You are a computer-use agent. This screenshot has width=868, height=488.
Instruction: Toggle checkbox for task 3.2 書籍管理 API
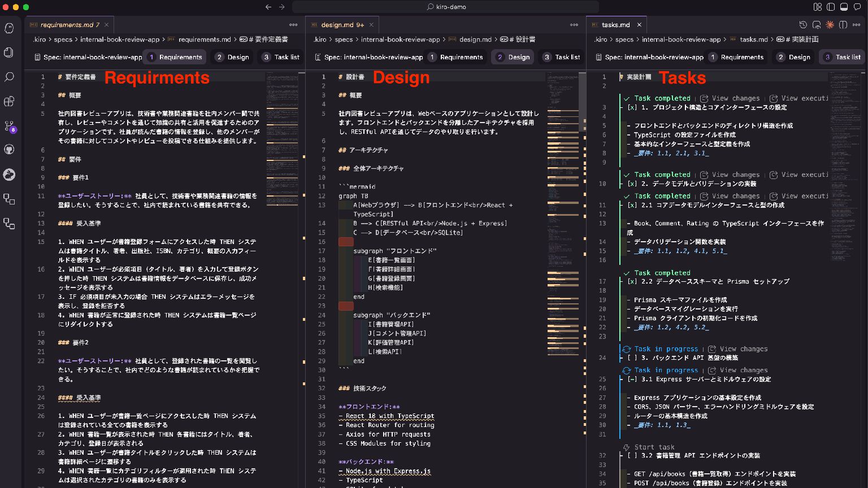tap(632, 455)
